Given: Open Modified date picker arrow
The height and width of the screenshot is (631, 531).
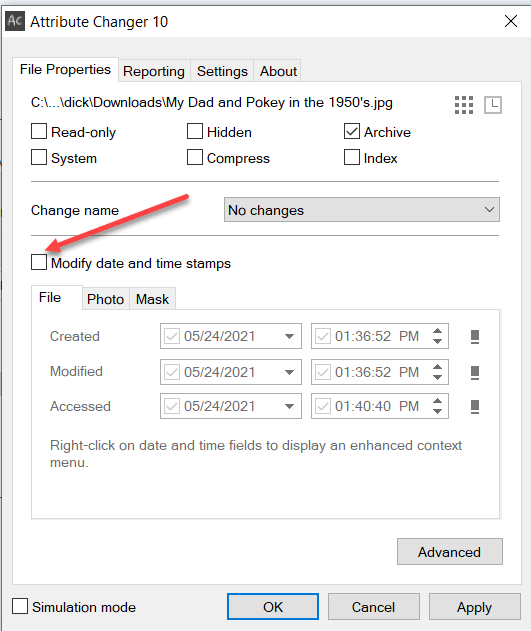Looking at the screenshot, I should click(289, 372).
